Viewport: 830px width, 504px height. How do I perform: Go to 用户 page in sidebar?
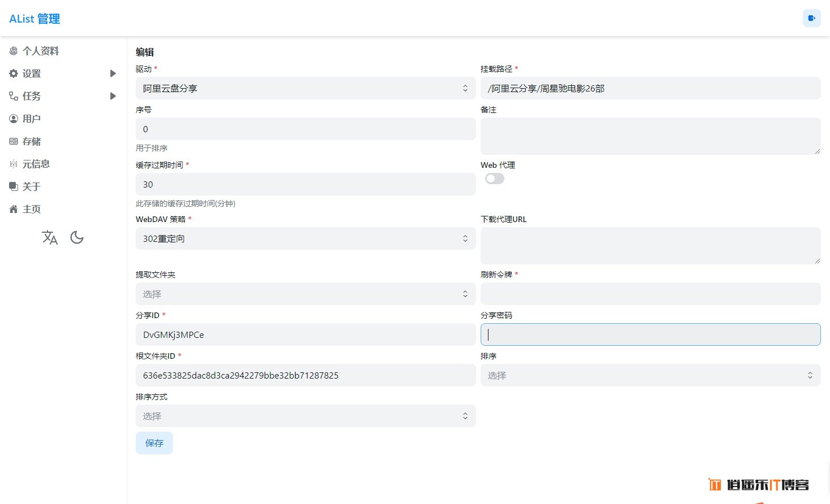(x=32, y=119)
